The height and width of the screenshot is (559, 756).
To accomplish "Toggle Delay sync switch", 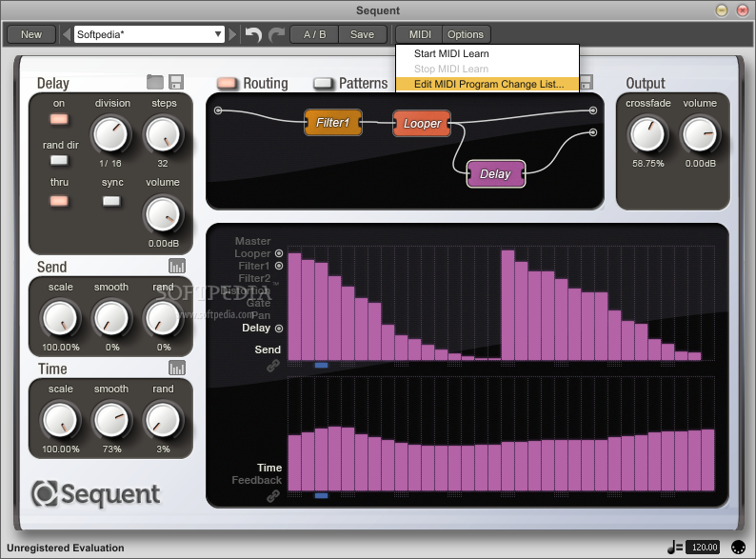I will (x=111, y=201).
